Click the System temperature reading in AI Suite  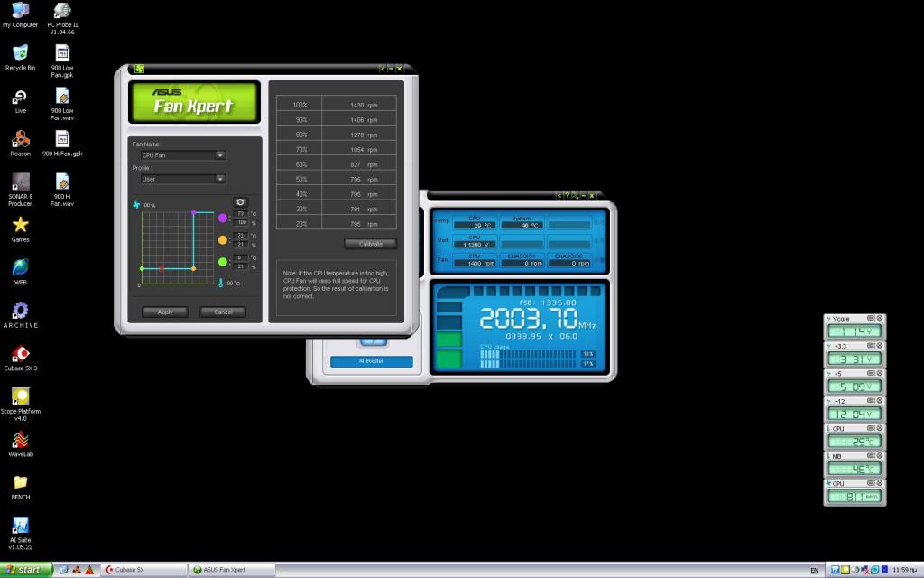pos(522,225)
